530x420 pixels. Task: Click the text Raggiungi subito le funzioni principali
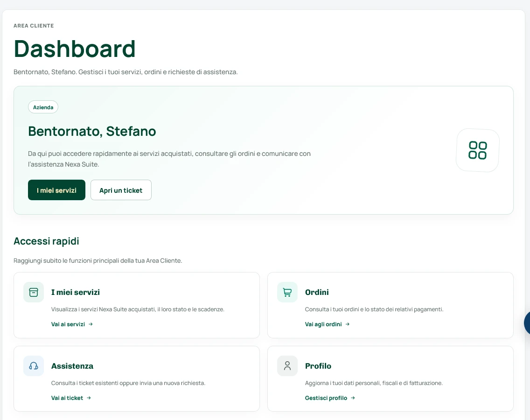[98, 261]
